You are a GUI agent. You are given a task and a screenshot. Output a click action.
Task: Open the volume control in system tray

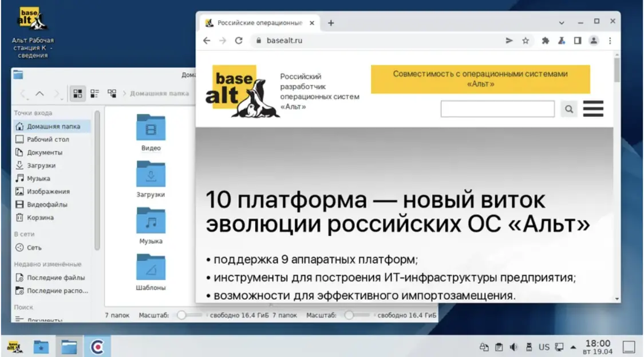[x=514, y=347]
